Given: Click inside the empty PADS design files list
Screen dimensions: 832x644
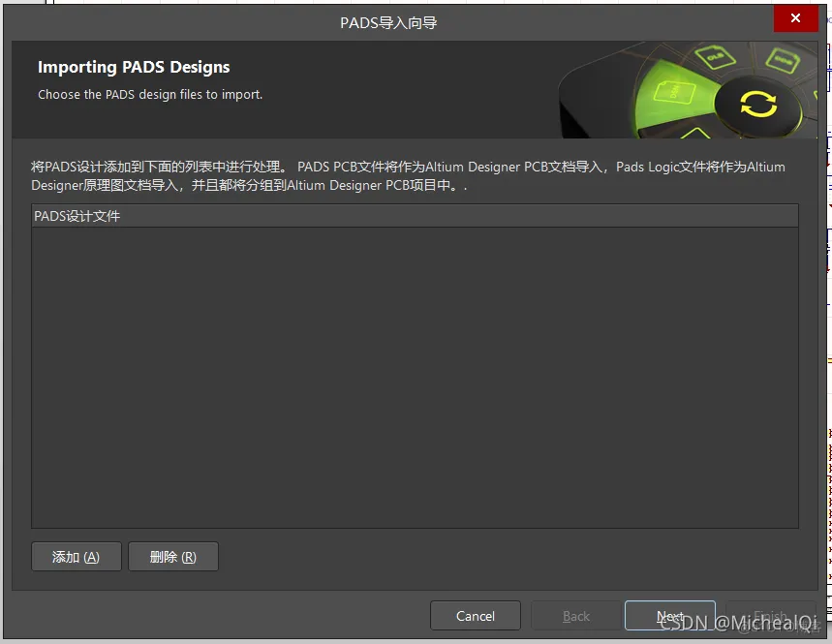Looking at the screenshot, I should 415,378.
